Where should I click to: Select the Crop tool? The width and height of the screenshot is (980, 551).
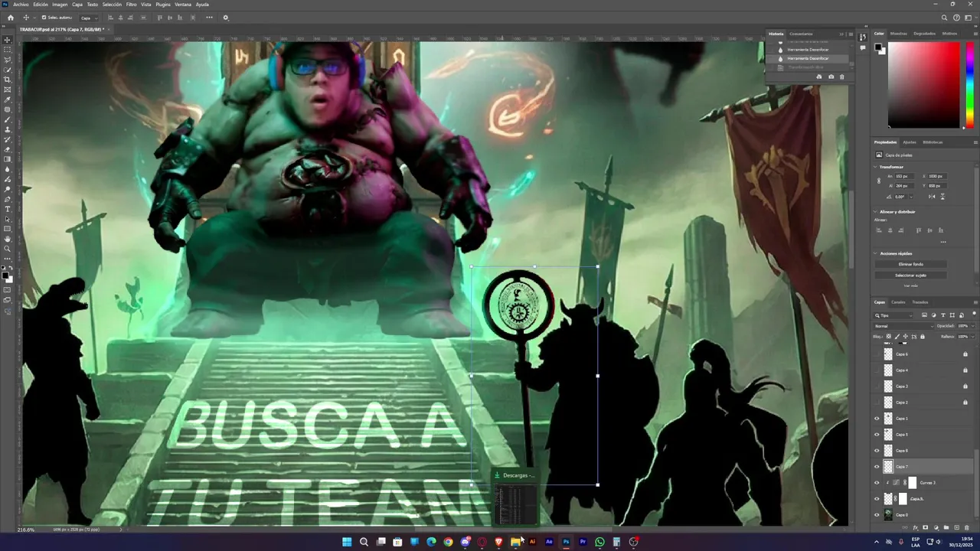[x=8, y=80]
